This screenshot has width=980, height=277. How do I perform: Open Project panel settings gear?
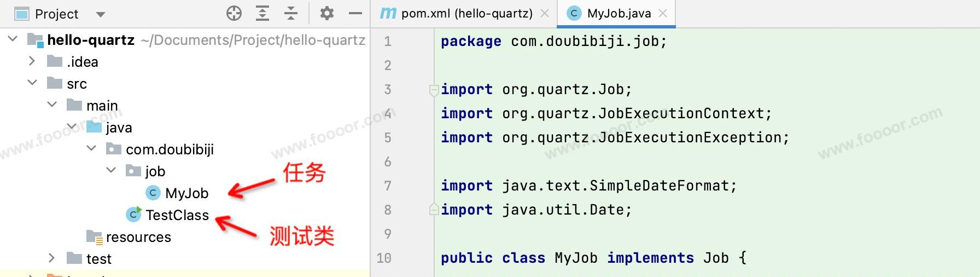[x=327, y=14]
